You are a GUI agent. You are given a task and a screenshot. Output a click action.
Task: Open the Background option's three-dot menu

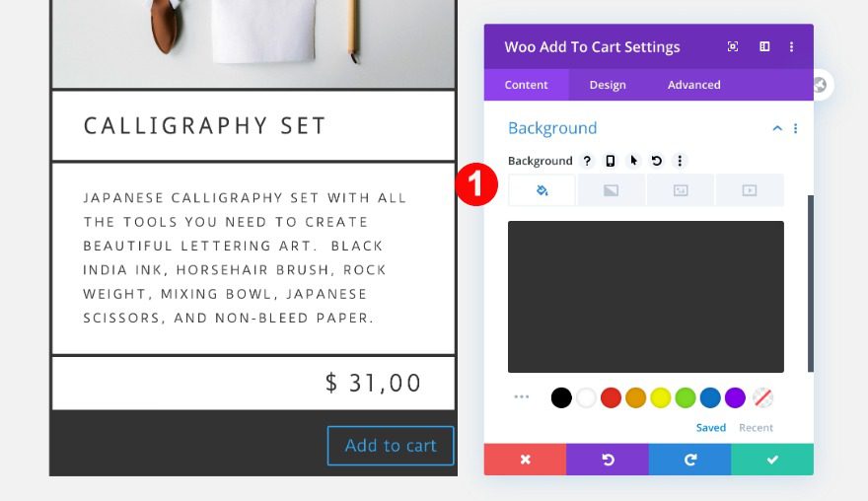point(680,161)
